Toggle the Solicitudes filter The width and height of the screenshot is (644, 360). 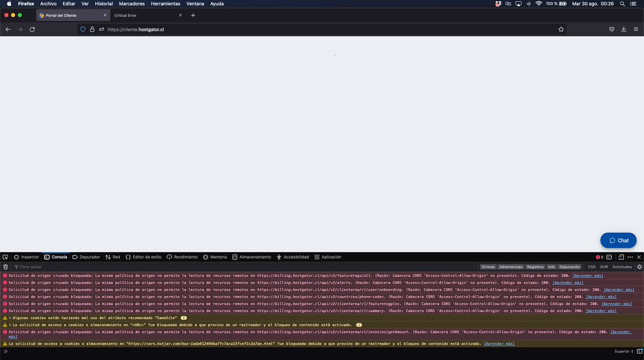click(x=622, y=267)
